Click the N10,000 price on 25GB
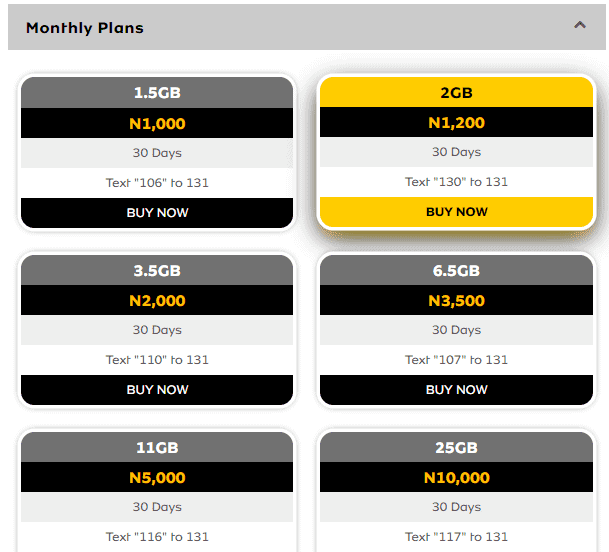 click(x=457, y=478)
